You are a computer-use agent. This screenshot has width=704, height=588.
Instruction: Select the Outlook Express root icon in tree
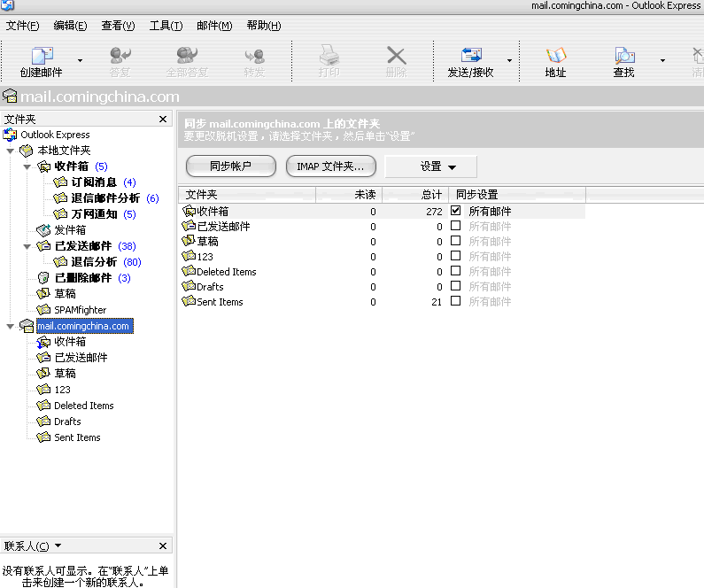(x=10, y=135)
